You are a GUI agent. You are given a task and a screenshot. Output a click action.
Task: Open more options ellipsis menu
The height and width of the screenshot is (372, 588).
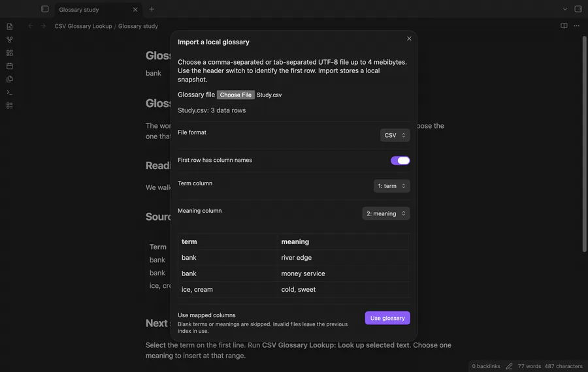[x=576, y=26]
